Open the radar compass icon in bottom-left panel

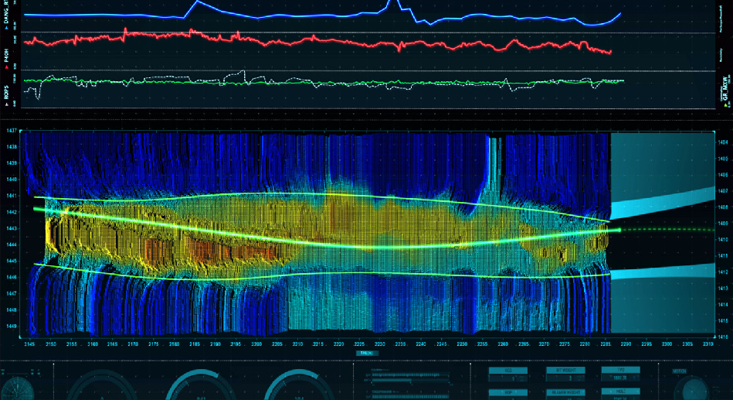[17, 389]
